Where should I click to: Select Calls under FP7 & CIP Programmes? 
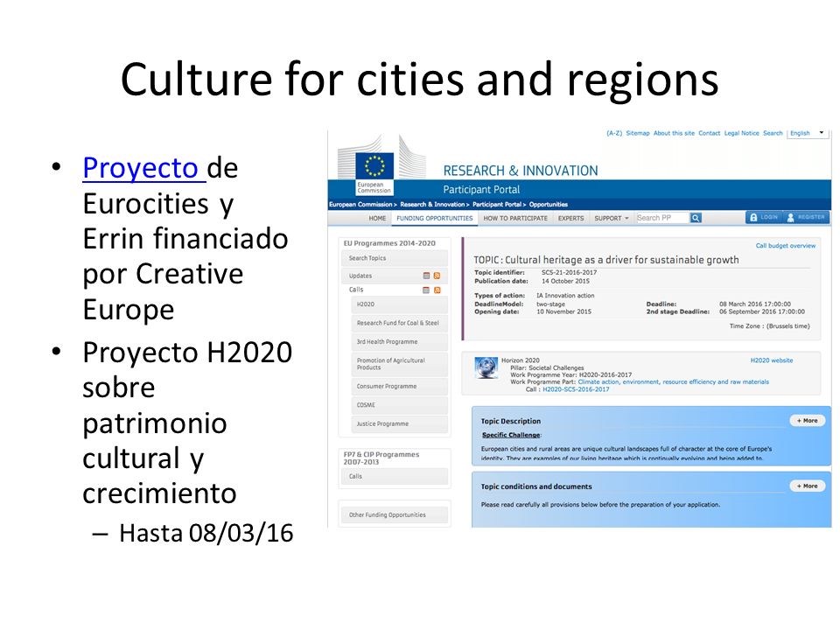[x=395, y=476]
